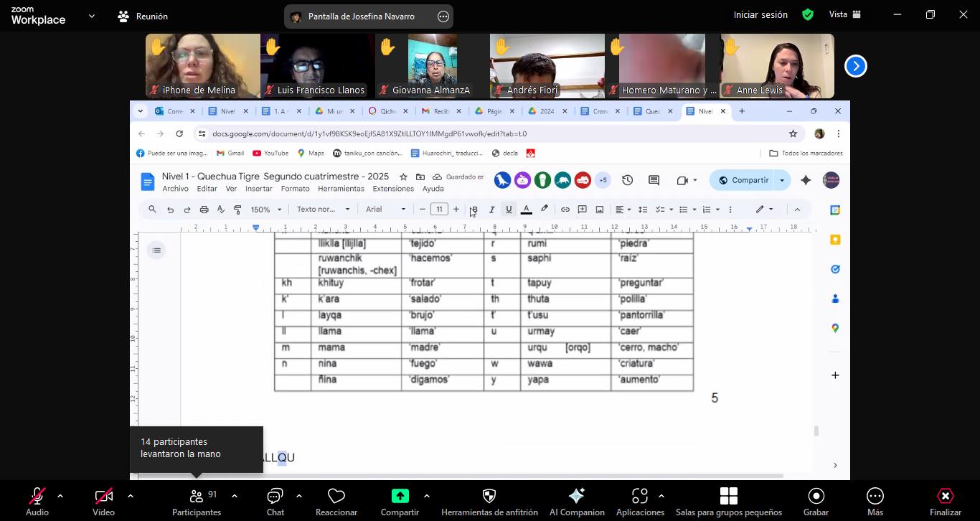This screenshot has height=521, width=980.
Task: Click Finalizar to end the meeting
Action: point(945,497)
